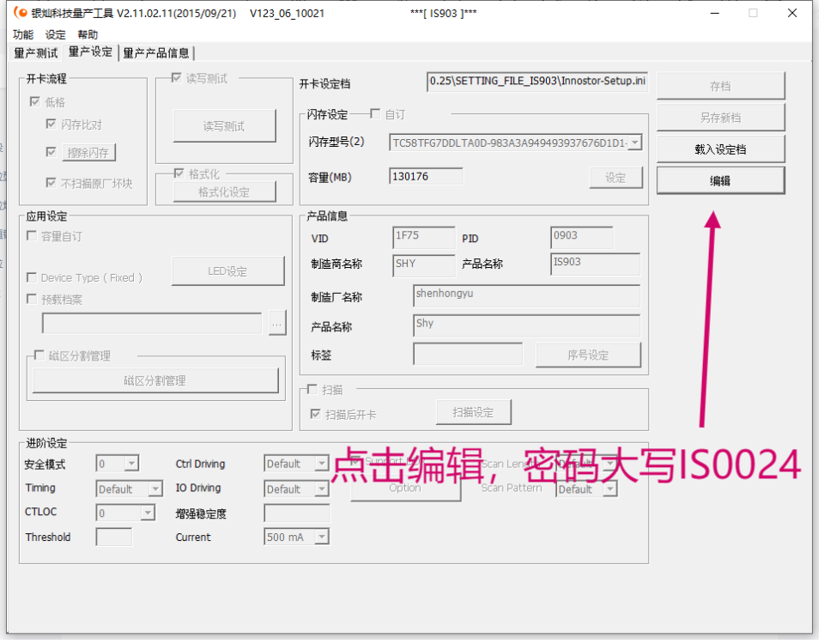Open the 序号设定 serial settings
The height and width of the screenshot is (644, 824).
pyautogui.click(x=588, y=355)
